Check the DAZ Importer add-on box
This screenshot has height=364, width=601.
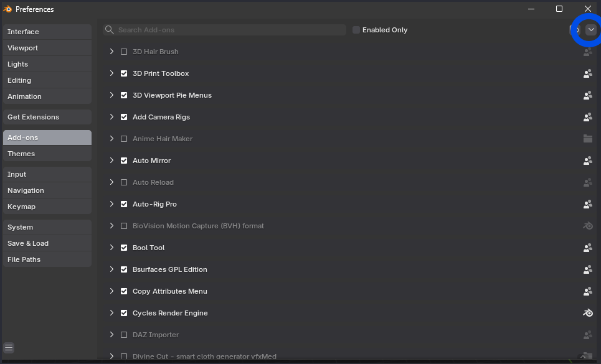124,335
